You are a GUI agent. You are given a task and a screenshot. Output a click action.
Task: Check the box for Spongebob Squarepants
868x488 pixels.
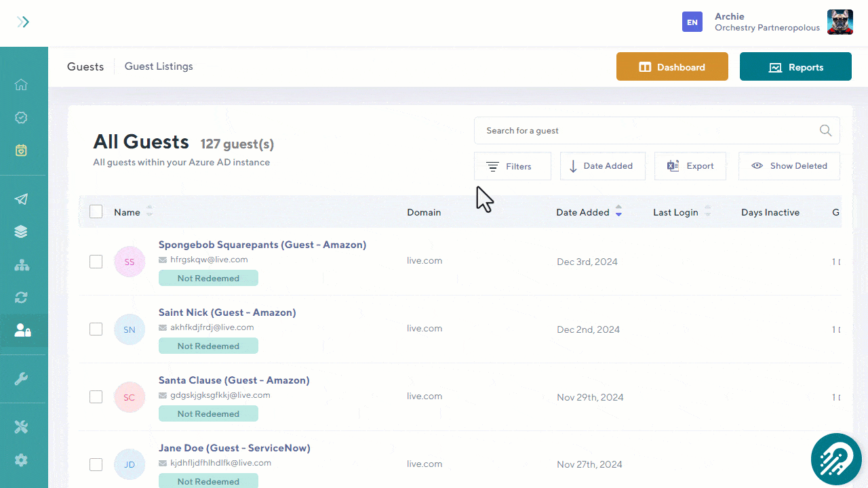click(x=96, y=262)
